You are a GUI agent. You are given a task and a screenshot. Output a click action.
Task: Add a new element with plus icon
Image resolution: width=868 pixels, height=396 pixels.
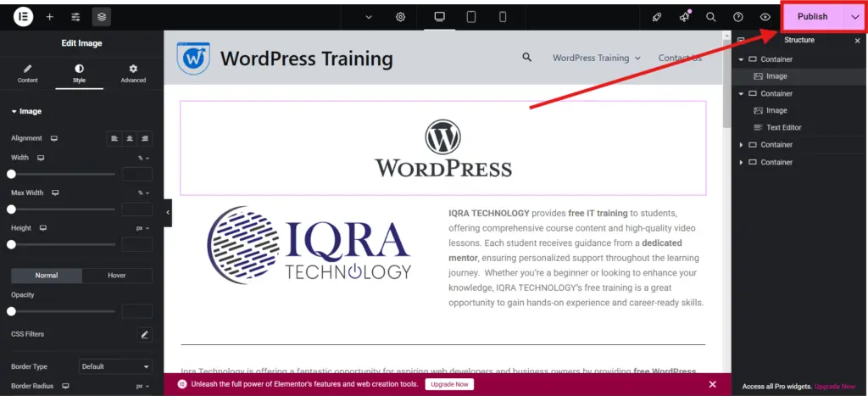49,17
